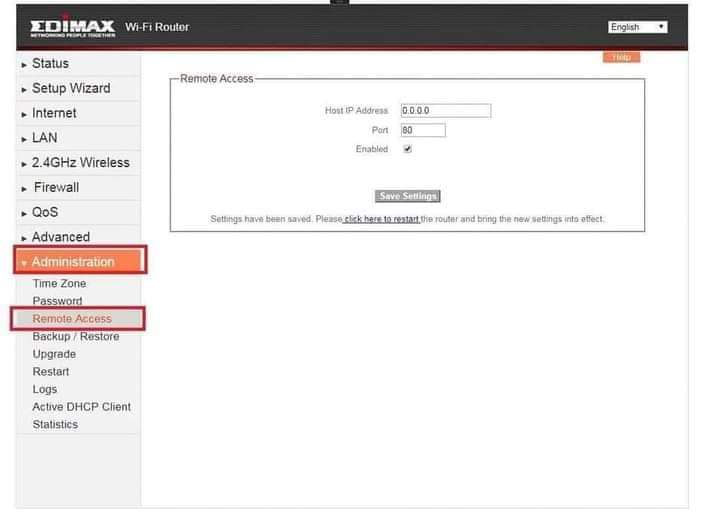720x530 pixels.
Task: Expand the Firewall menu section
Action: (x=56, y=187)
